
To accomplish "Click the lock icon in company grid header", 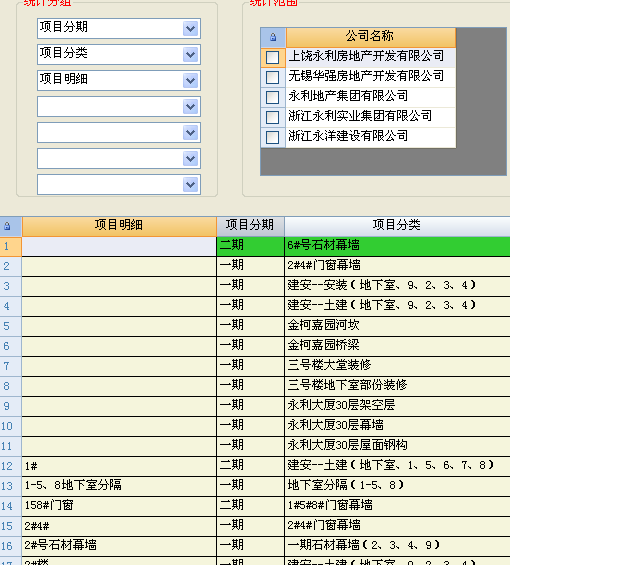I will 273,38.
